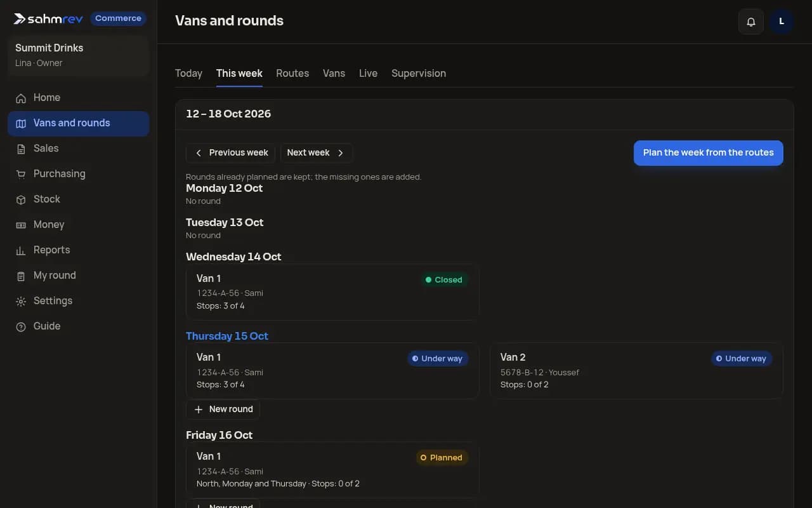The image size is (812, 508).
Task: Click the Under way badge on Van 2
Action: 742,359
